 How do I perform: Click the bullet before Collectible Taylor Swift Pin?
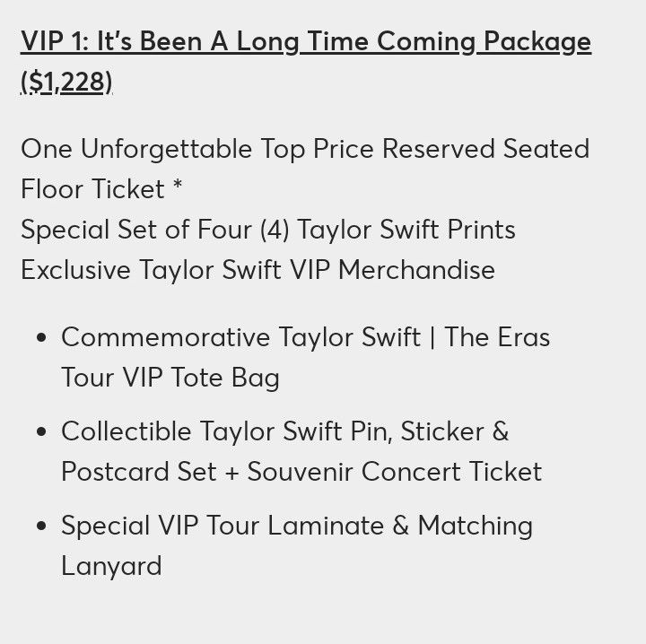pos(41,431)
